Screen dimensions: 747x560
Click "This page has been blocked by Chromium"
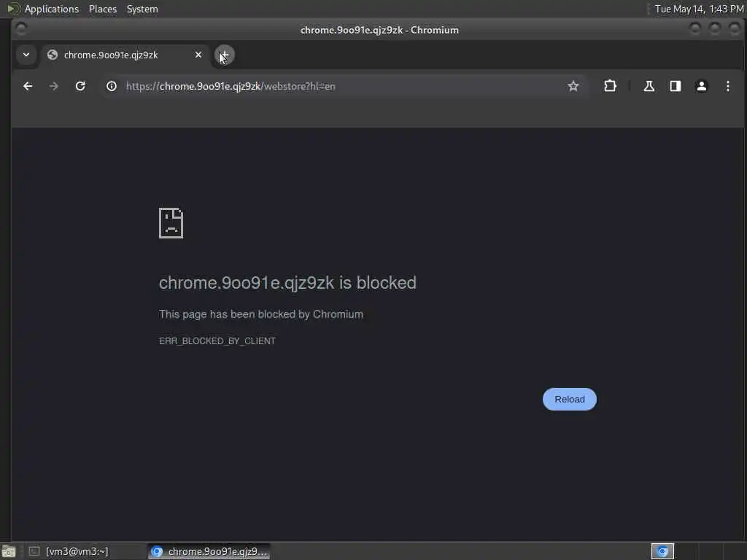tap(260, 314)
